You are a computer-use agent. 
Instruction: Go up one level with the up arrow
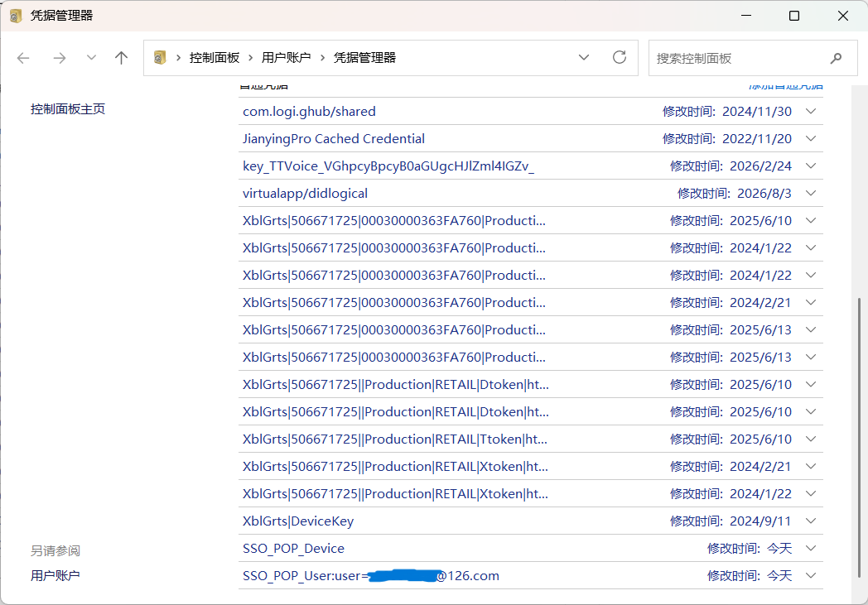[121, 57]
